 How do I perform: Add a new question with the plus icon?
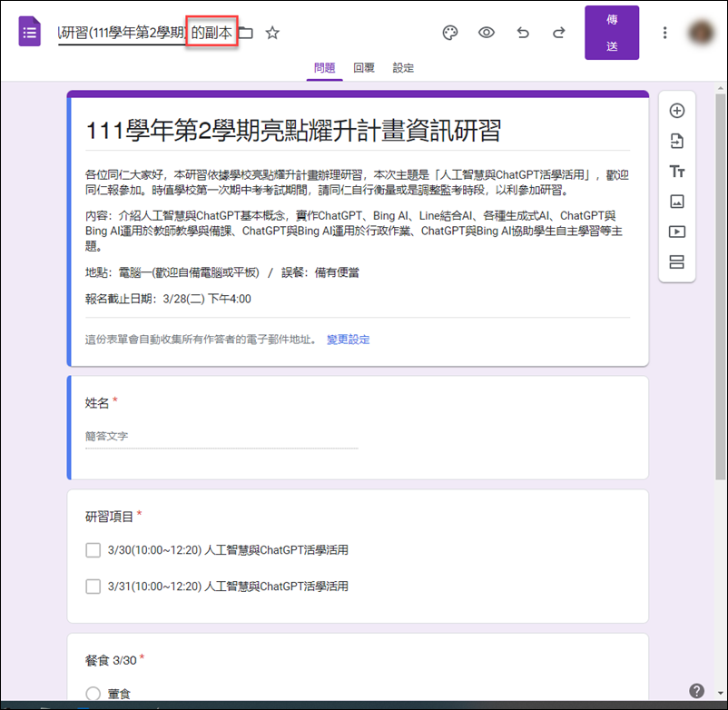(x=676, y=110)
